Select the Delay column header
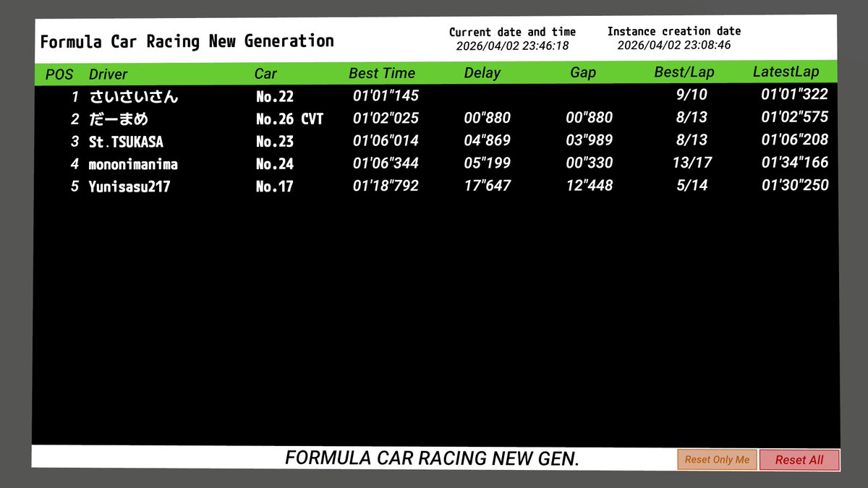 point(482,73)
